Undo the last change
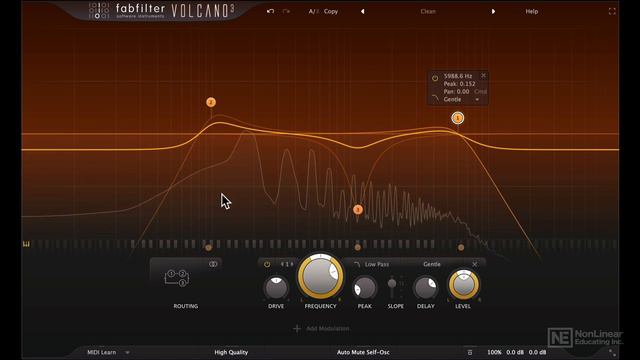The image size is (640, 360). [x=270, y=11]
